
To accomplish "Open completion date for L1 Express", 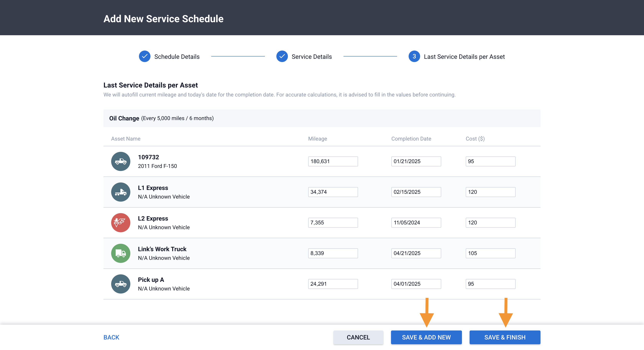I will 416,192.
